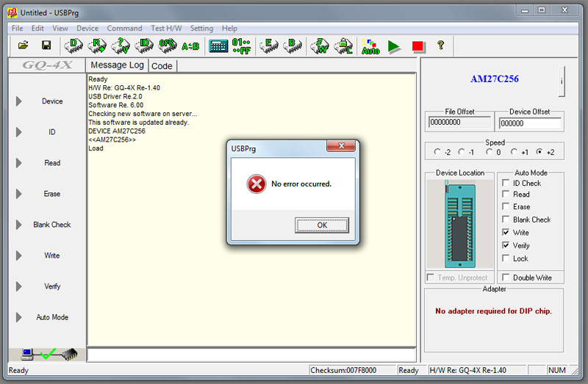Click the command input box below log
Image resolution: width=588 pixels, height=384 pixels.
coord(251,355)
